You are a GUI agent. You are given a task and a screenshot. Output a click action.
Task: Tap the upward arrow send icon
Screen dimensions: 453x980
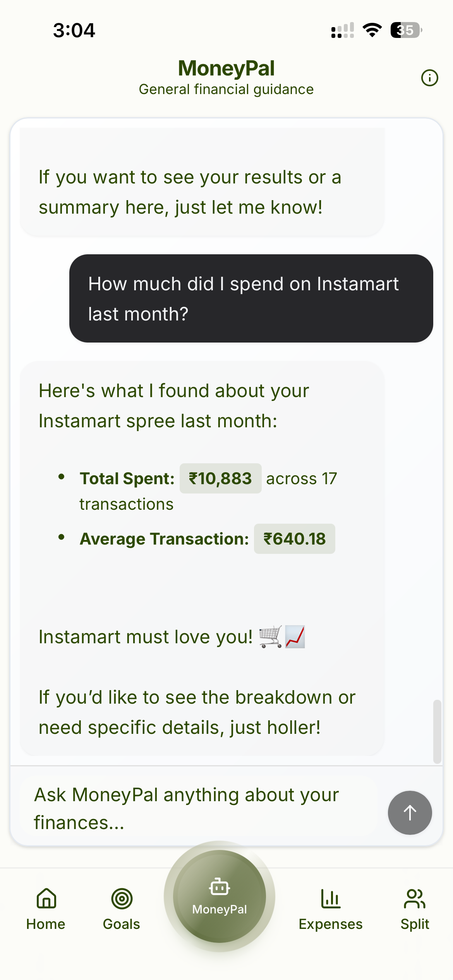tap(410, 813)
